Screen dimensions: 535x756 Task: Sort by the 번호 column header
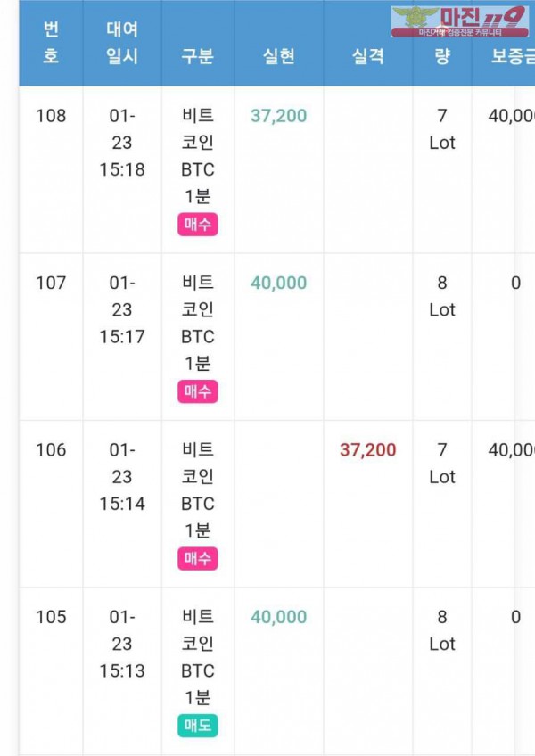tap(51, 43)
